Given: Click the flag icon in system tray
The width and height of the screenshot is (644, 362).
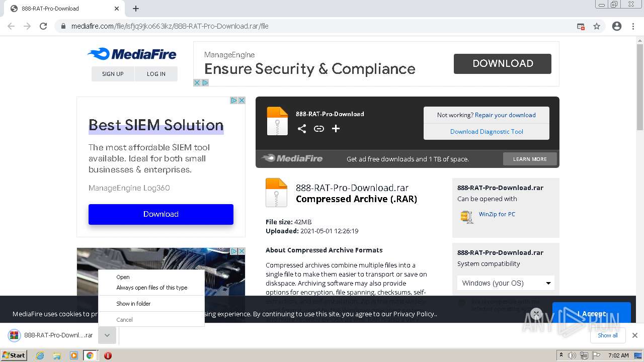Looking at the screenshot, I should tap(596, 355).
